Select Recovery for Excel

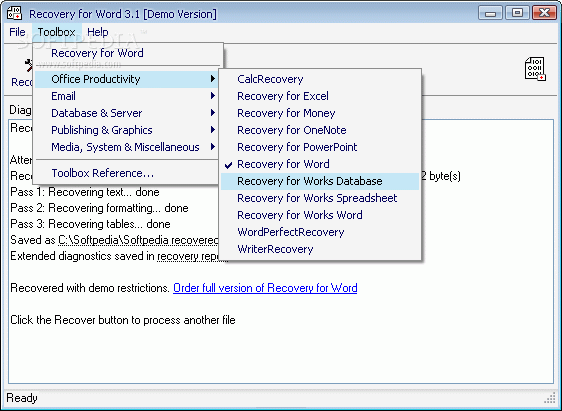coord(320,96)
